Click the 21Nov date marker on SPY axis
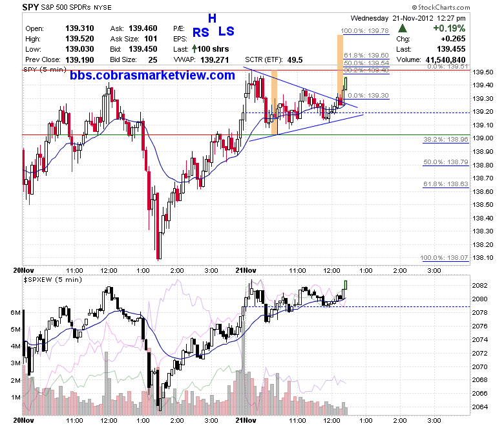 pos(246,270)
